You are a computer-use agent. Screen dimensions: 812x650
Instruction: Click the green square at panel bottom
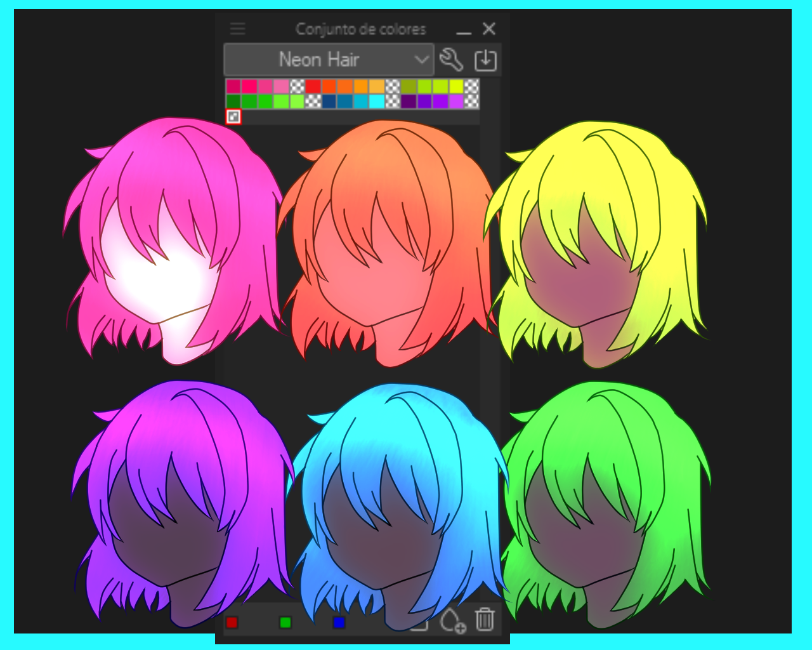[x=285, y=622]
